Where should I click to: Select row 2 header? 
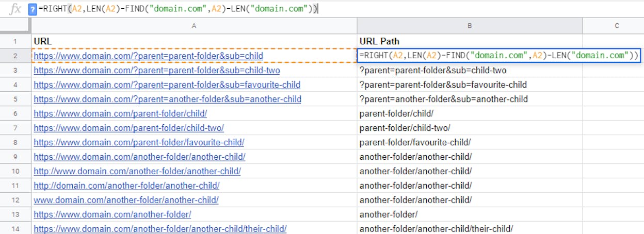point(15,56)
